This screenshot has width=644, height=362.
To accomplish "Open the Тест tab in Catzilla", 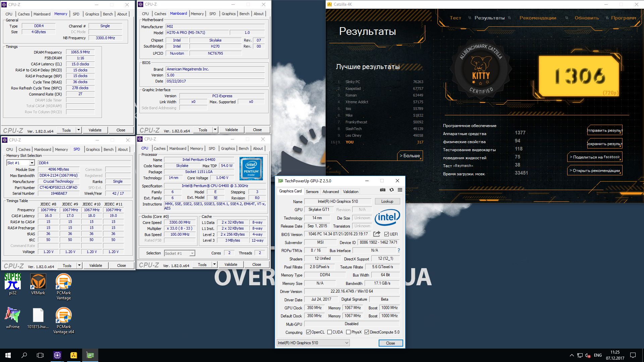I will tap(455, 18).
